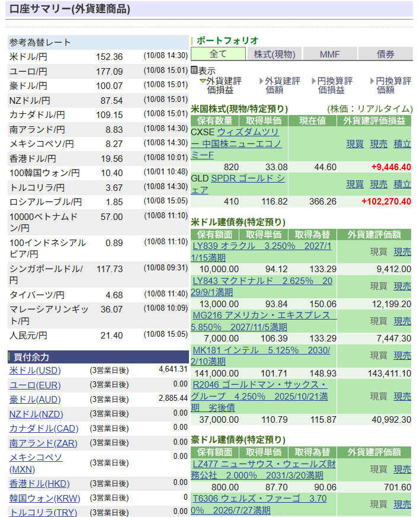Open the LZ477 ニューサウス・ウェールズ bond link
The width and height of the screenshot is (420, 517).
[264, 470]
